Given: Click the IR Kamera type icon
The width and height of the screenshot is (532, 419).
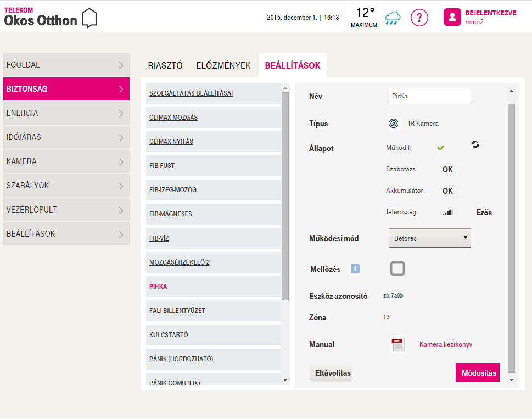Looking at the screenshot, I should point(394,123).
